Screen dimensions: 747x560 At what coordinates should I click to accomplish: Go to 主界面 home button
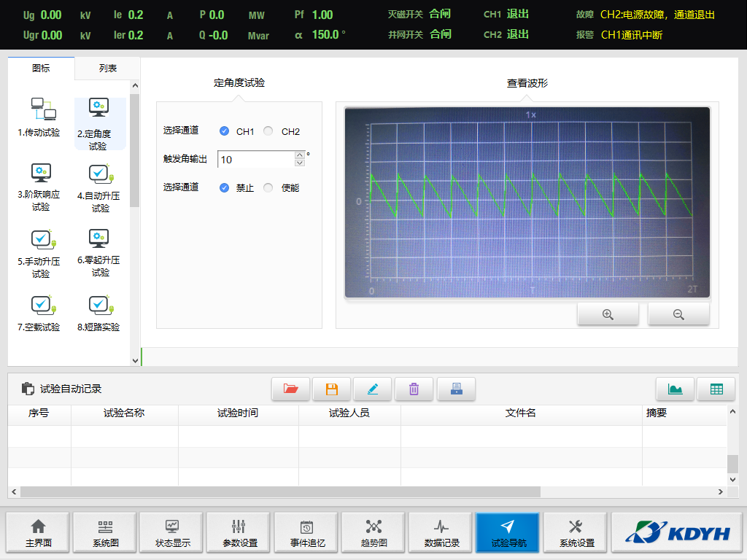(38, 532)
